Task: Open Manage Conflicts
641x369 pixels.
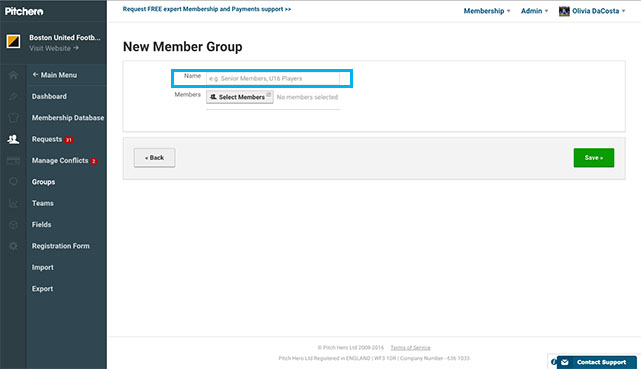Action: [x=60, y=161]
